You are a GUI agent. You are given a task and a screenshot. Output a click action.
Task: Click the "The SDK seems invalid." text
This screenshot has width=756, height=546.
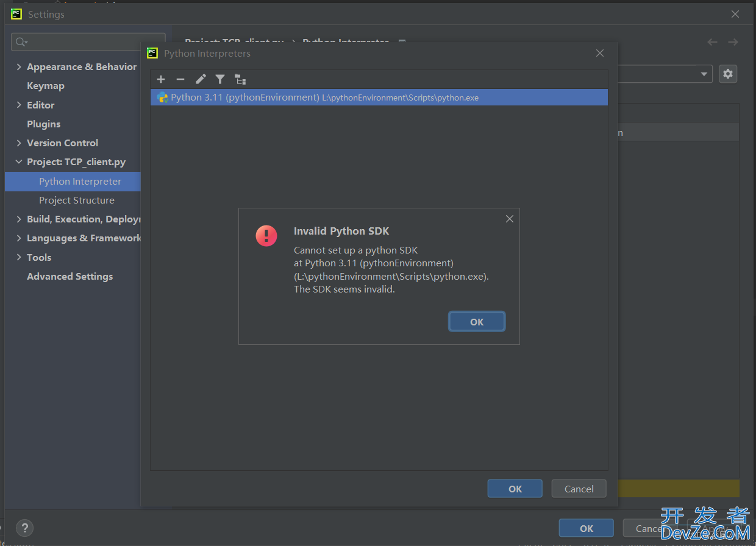click(344, 289)
